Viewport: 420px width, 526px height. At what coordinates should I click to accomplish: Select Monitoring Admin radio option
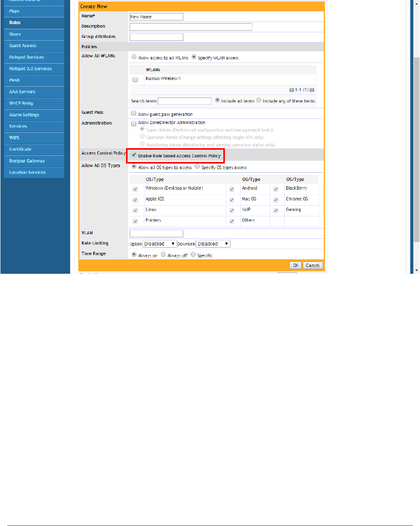click(142, 144)
